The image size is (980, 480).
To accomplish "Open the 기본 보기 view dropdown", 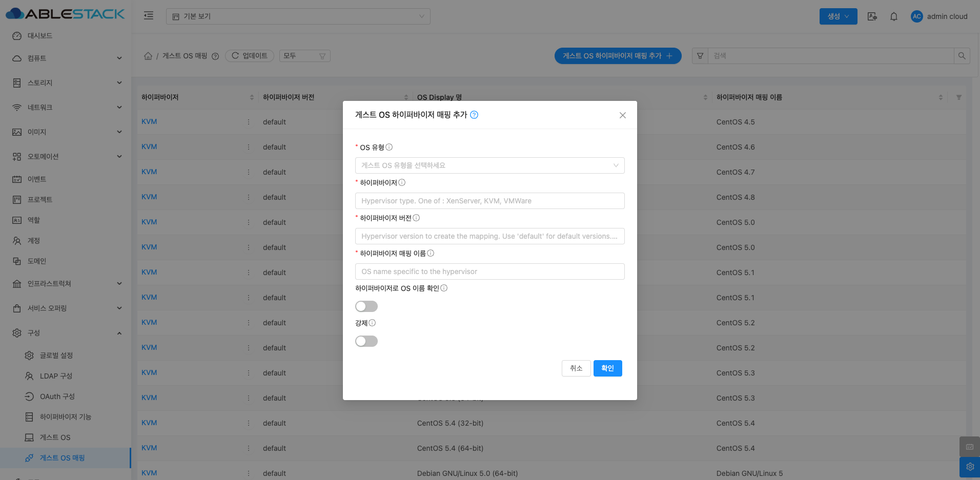I will [x=298, y=16].
